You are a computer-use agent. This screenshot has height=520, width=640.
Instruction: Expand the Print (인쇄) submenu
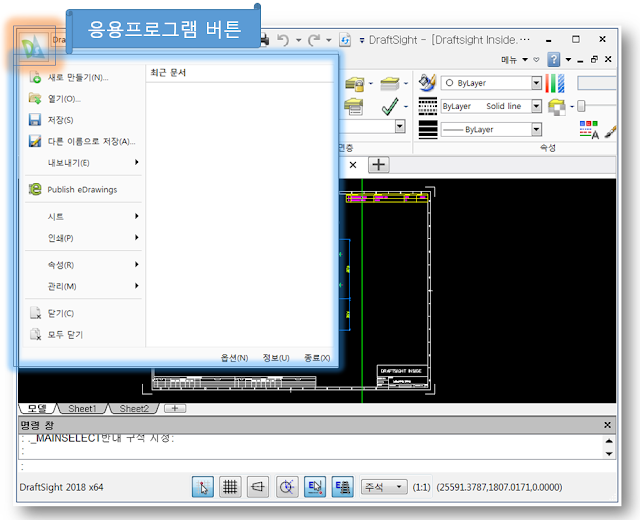click(83, 238)
